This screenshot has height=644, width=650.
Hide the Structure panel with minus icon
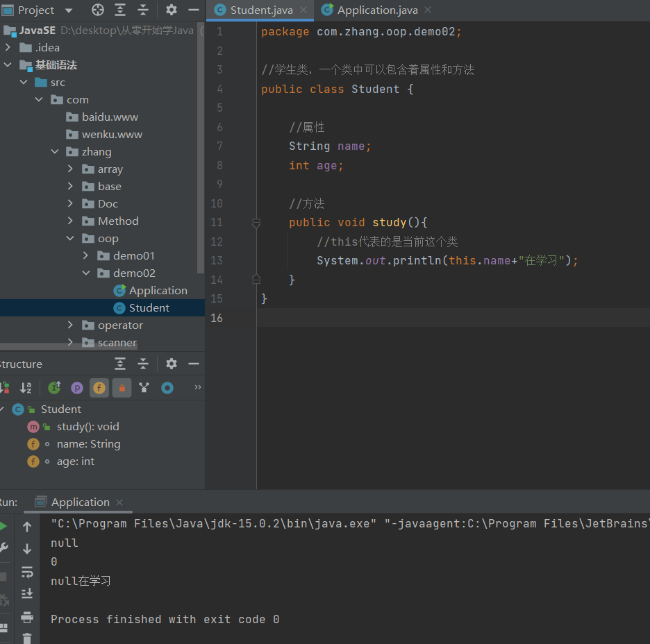pos(194,364)
